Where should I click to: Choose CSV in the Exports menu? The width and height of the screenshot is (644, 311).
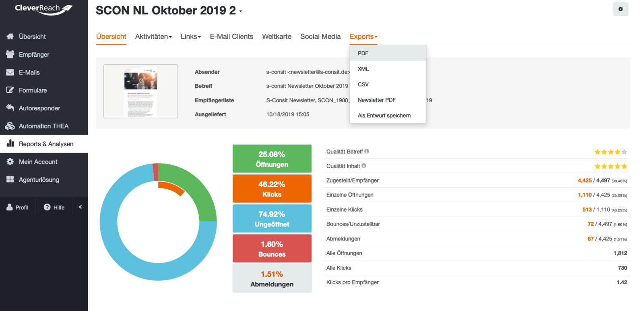pos(363,84)
